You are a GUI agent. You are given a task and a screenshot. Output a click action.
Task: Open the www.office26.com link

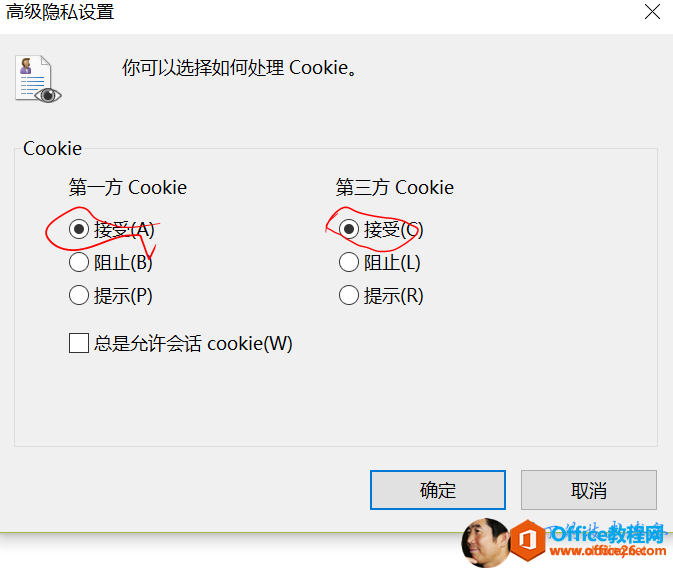click(608, 551)
